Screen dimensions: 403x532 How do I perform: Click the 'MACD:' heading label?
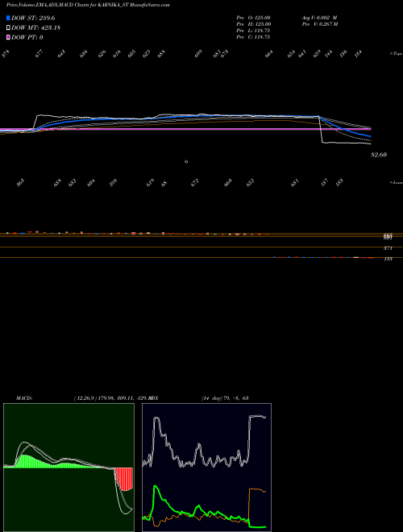pyautogui.click(x=24, y=397)
